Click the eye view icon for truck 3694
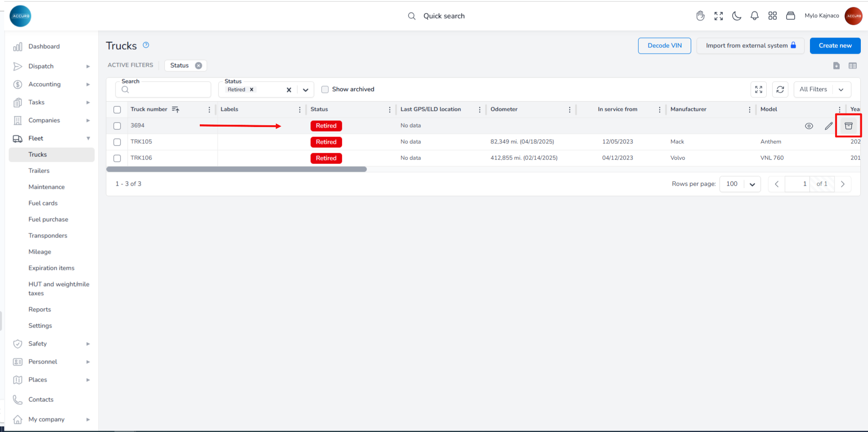The width and height of the screenshot is (868, 432). [x=809, y=126]
